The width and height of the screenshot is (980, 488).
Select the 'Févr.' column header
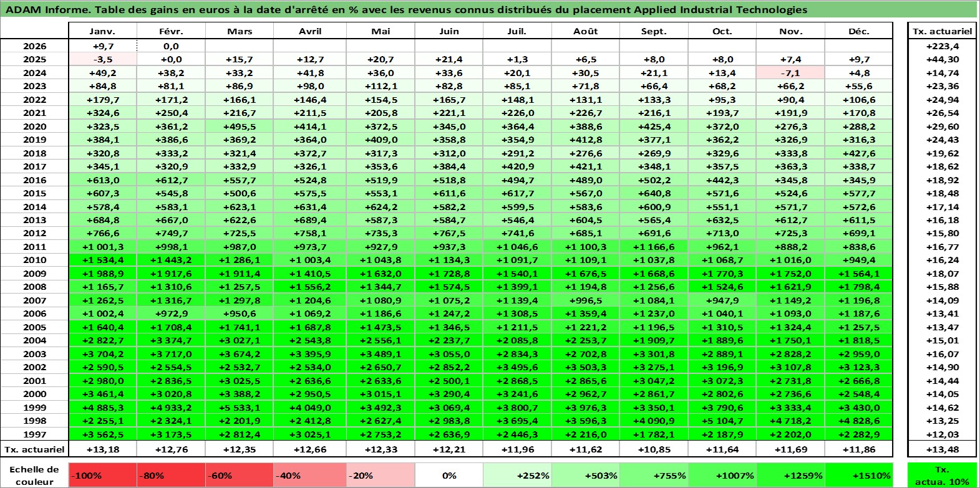click(x=171, y=31)
